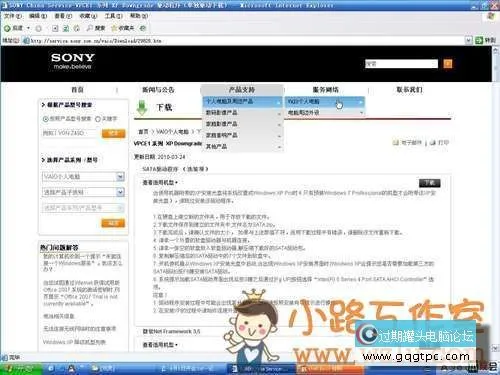
Task: Open the 选择产品子类别 dropdown
Action: pyautogui.click(x=83, y=192)
